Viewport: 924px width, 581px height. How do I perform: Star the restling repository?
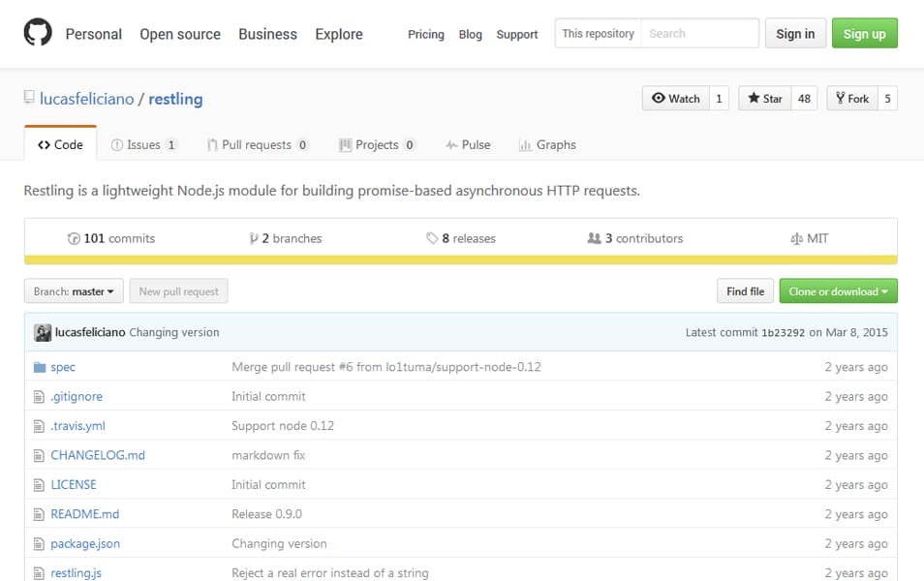pos(764,98)
